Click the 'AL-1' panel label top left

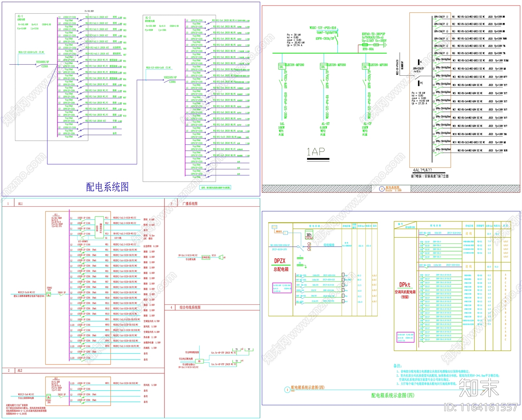pos(20,16)
